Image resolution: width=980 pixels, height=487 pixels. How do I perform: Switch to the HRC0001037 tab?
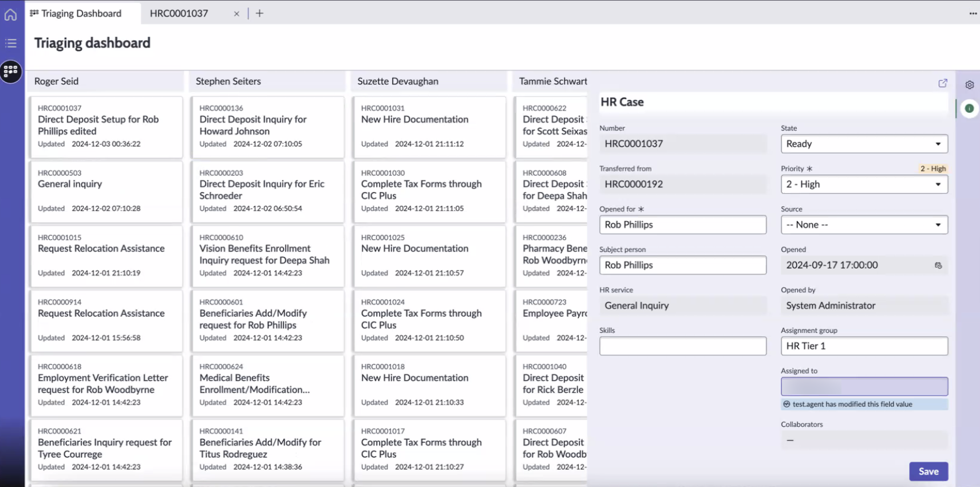[179, 13]
